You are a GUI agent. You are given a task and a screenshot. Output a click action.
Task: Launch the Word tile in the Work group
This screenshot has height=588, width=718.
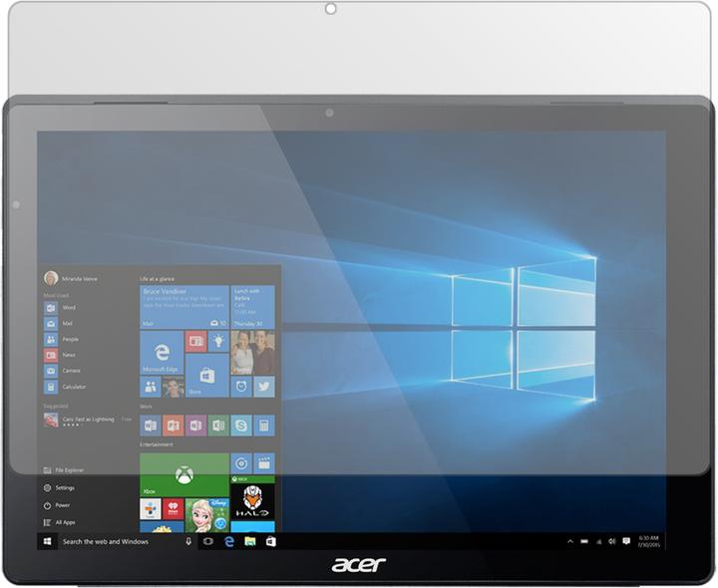151,426
